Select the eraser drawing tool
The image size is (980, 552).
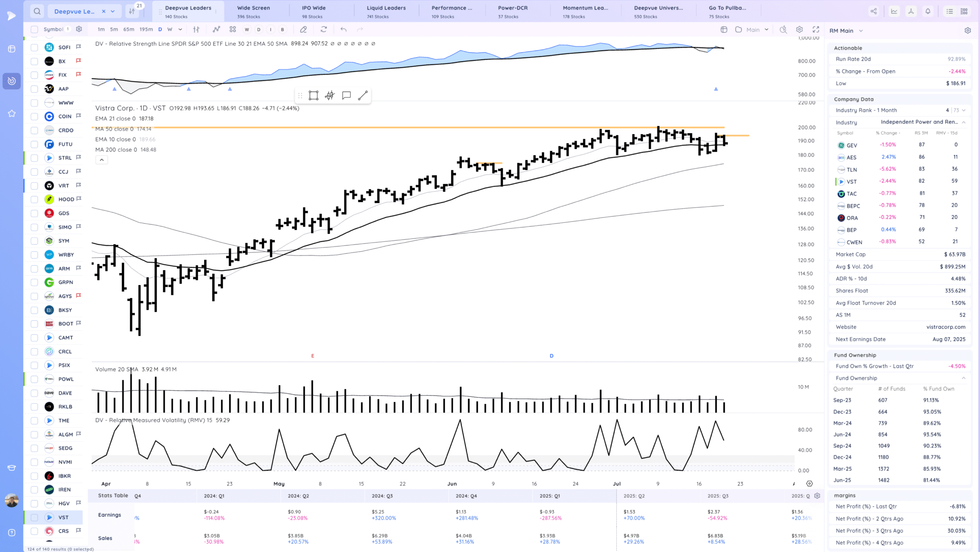click(x=303, y=29)
